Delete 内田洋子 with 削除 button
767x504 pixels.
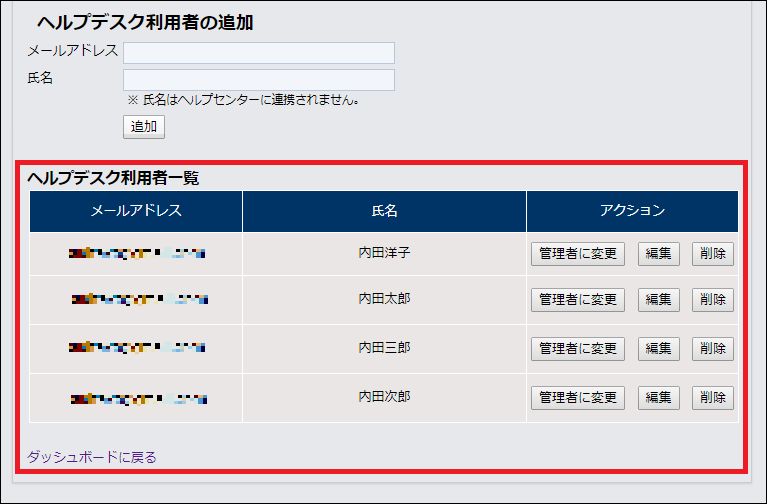tap(713, 254)
